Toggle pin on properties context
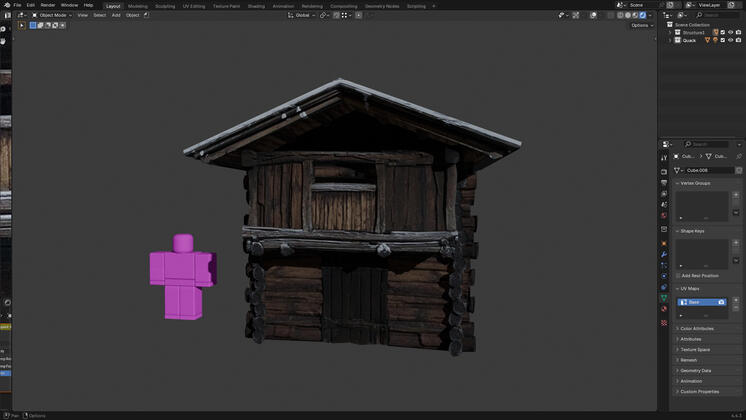 click(x=738, y=156)
